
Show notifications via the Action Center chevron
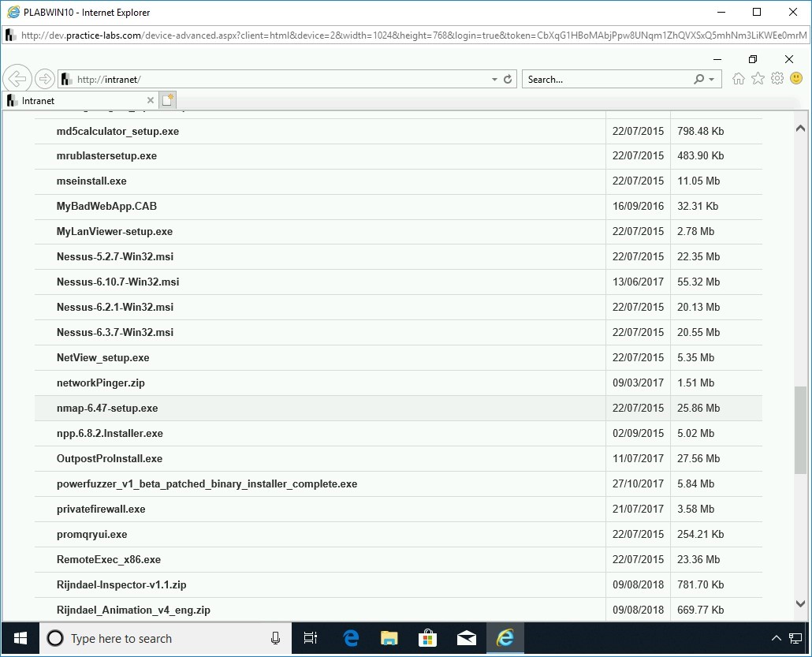coord(777,638)
